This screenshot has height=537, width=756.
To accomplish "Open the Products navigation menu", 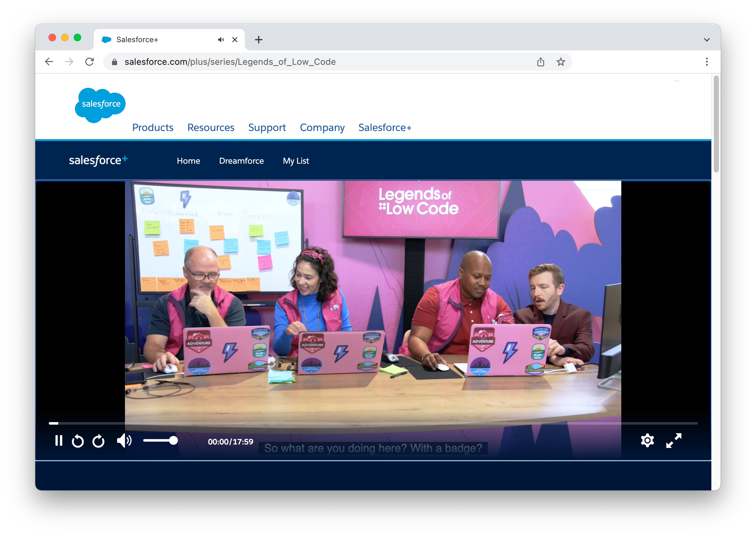I will 153,127.
